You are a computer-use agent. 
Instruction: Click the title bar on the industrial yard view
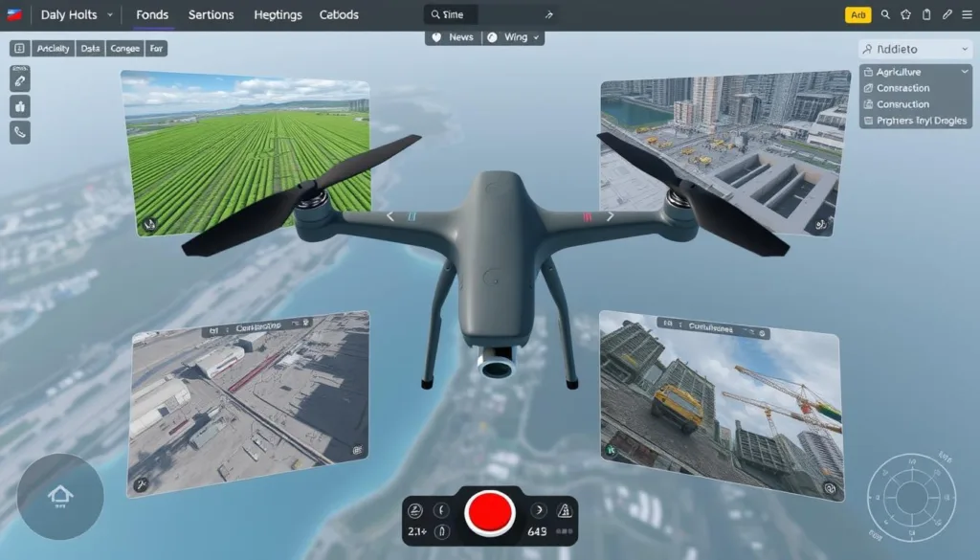point(258,326)
